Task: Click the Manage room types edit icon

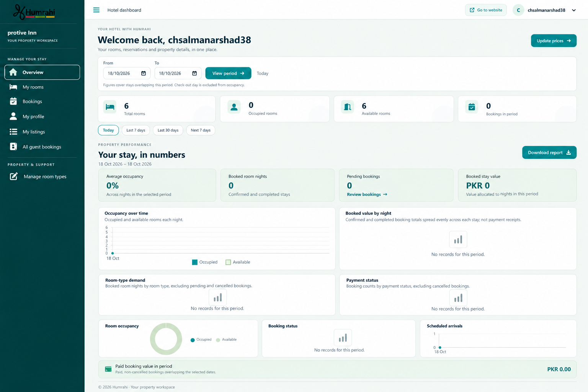Action: point(14,176)
